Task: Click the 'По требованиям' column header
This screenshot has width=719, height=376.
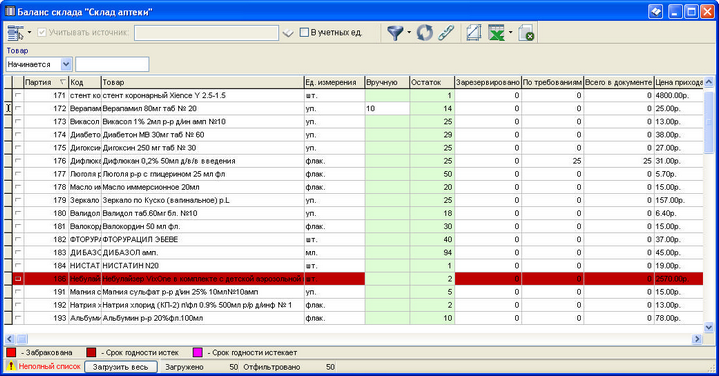Action: [553, 82]
